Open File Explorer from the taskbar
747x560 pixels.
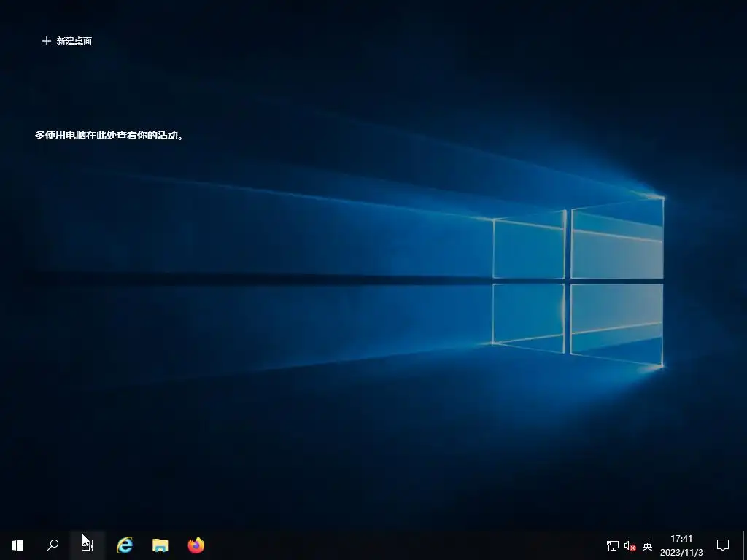click(x=160, y=545)
